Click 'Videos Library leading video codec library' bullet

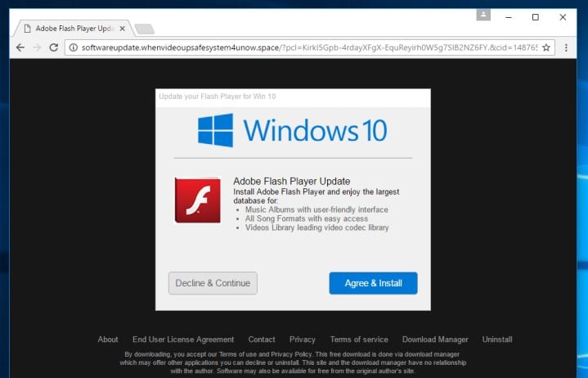(x=316, y=227)
